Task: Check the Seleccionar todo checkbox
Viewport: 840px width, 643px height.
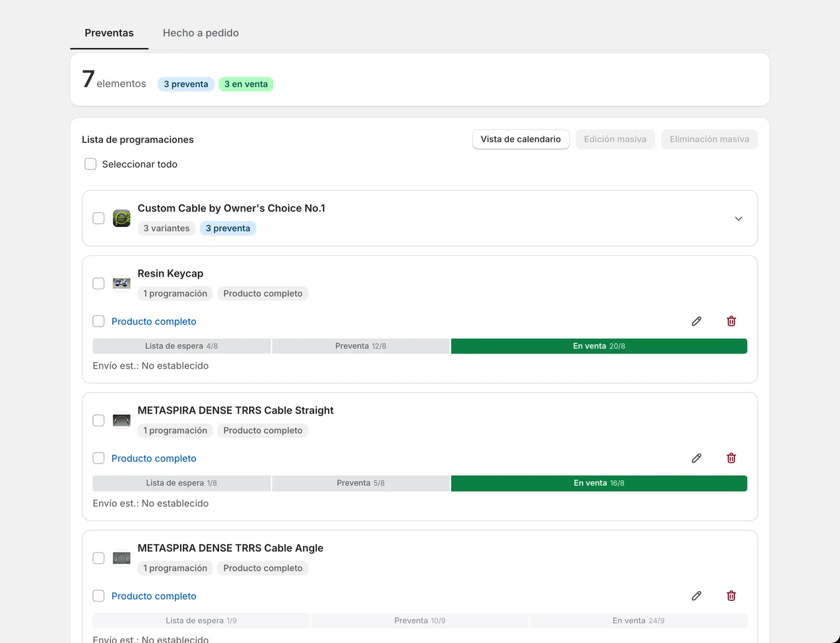Action: tap(91, 164)
